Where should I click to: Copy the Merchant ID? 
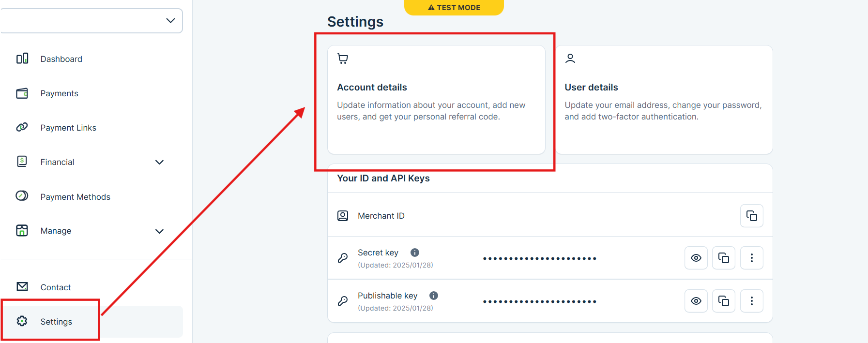pyautogui.click(x=751, y=216)
